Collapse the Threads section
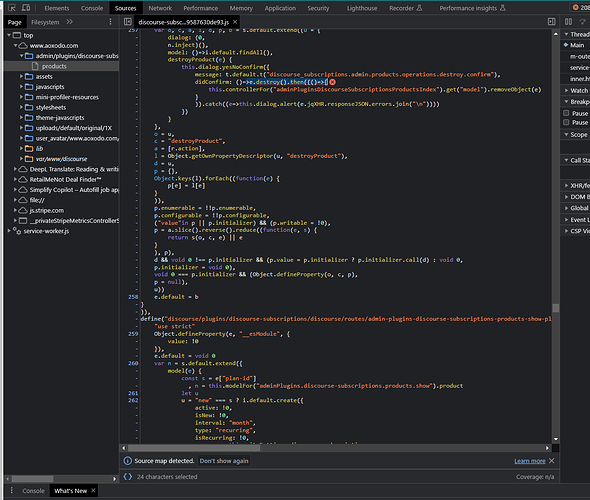The image size is (590, 500). (x=566, y=34)
